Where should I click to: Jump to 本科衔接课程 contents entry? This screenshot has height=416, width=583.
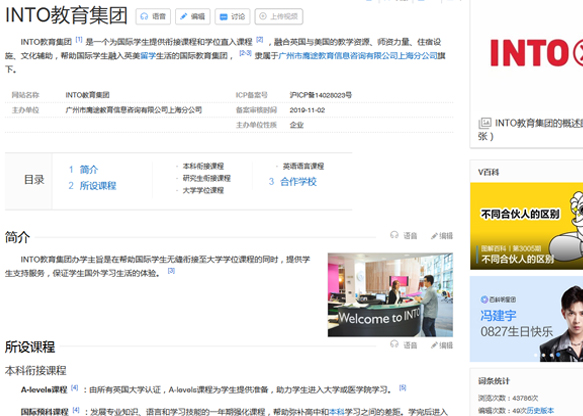click(x=203, y=166)
